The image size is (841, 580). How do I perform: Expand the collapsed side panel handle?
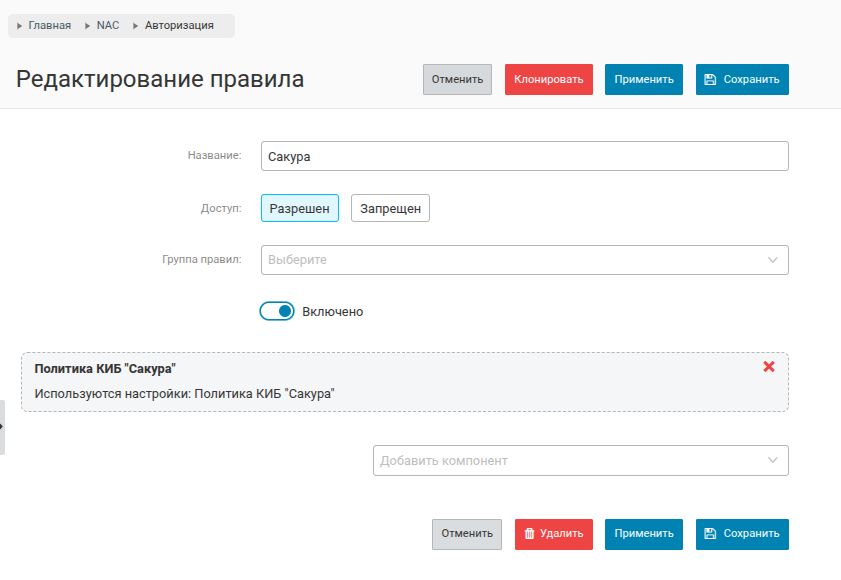tap(3, 427)
